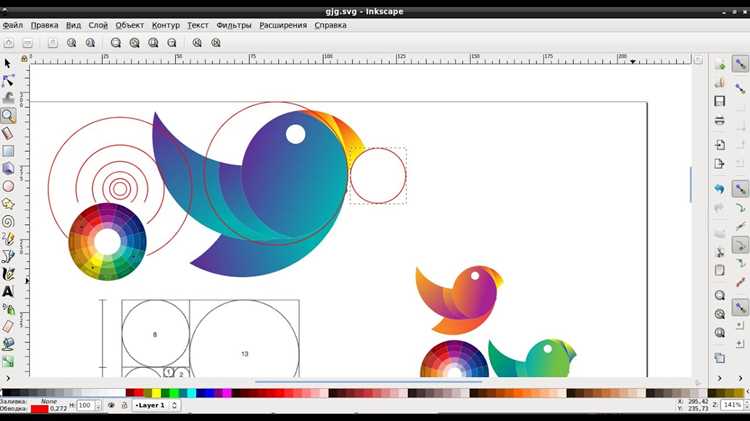
Task: Click Print document icon
Action: (x=719, y=120)
